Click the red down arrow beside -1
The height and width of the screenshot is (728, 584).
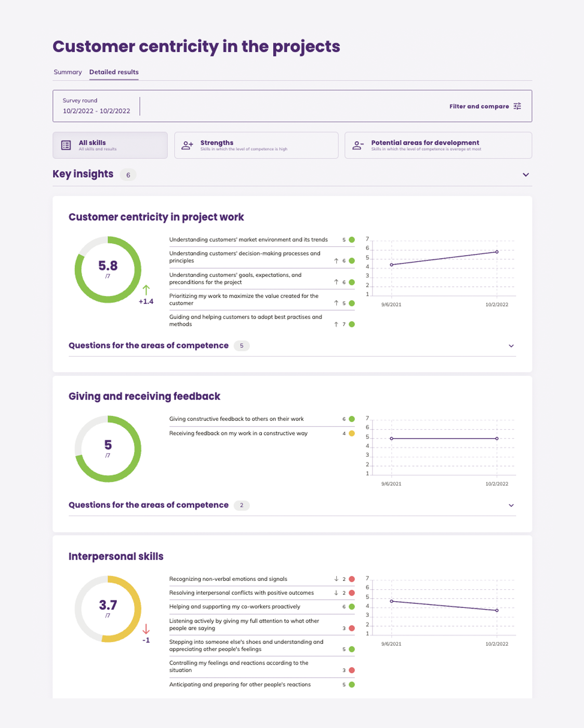tap(146, 629)
